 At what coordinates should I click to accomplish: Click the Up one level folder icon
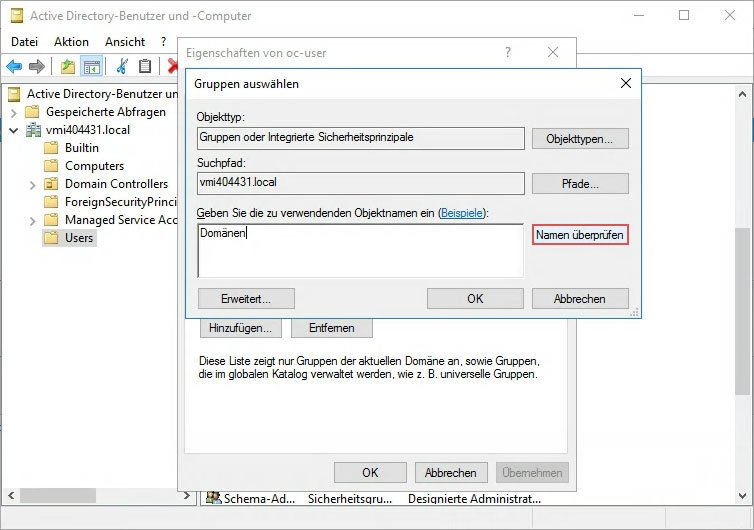click(x=67, y=66)
